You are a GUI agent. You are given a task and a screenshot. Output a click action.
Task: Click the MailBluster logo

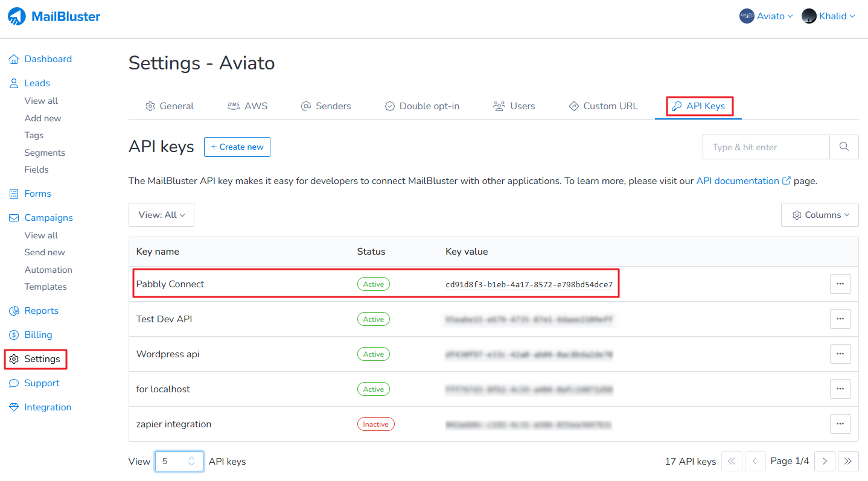pos(54,17)
